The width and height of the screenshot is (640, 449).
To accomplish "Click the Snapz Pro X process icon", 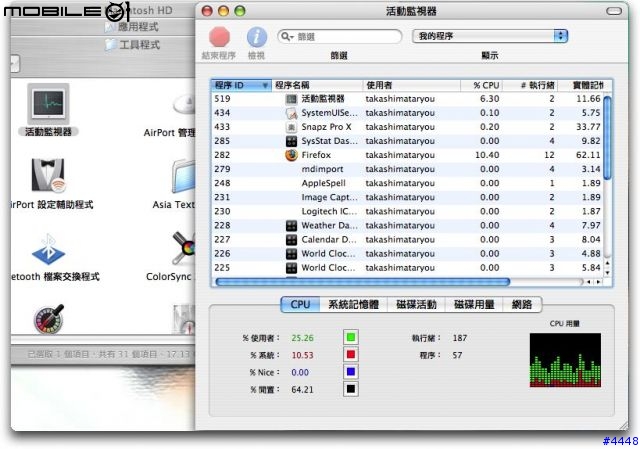I will [291, 127].
